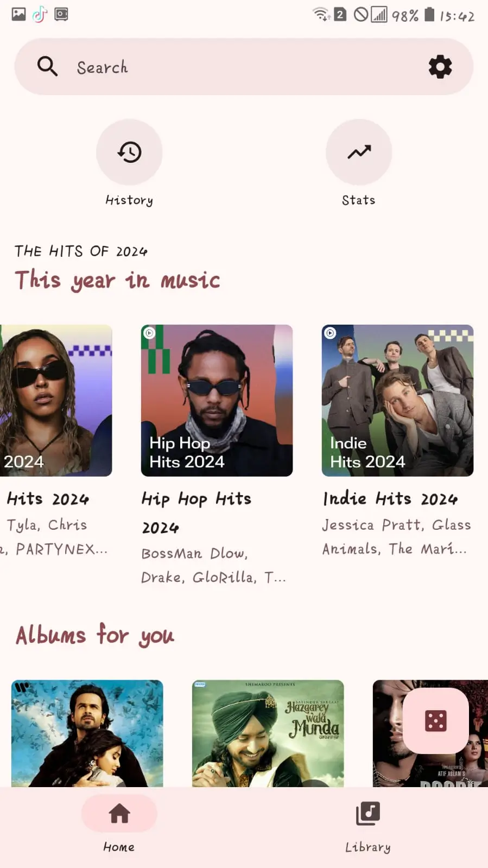Tap the gallery image notification icon
The width and height of the screenshot is (488, 868).
coord(18,14)
